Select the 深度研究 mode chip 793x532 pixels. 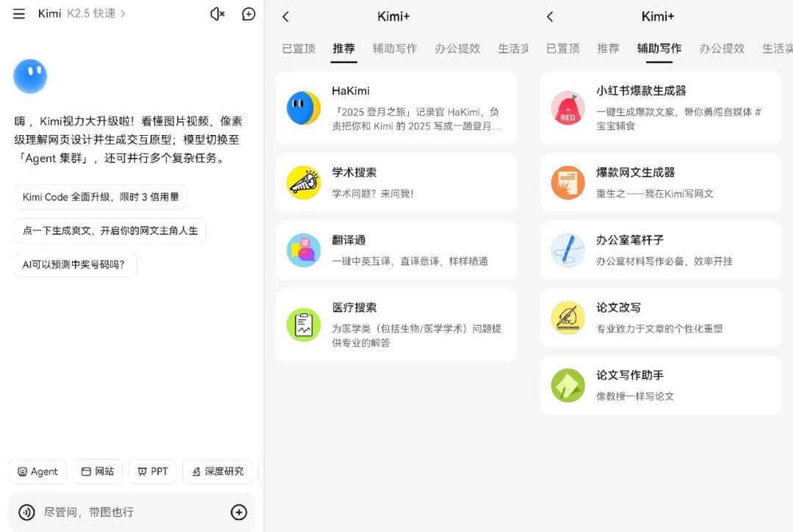pyautogui.click(x=217, y=471)
